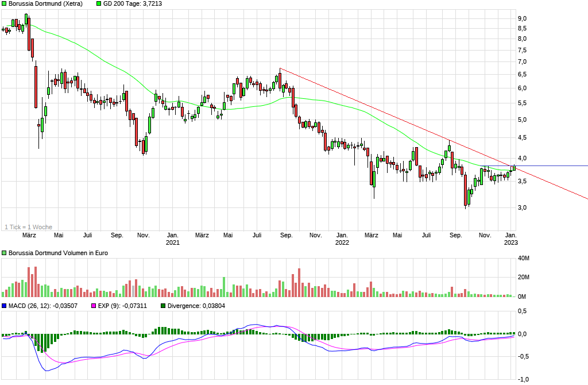Viewport: 588px width, 385px height.
Task: Click the 'Jan. 2022' time axis label
Action: tap(342, 239)
